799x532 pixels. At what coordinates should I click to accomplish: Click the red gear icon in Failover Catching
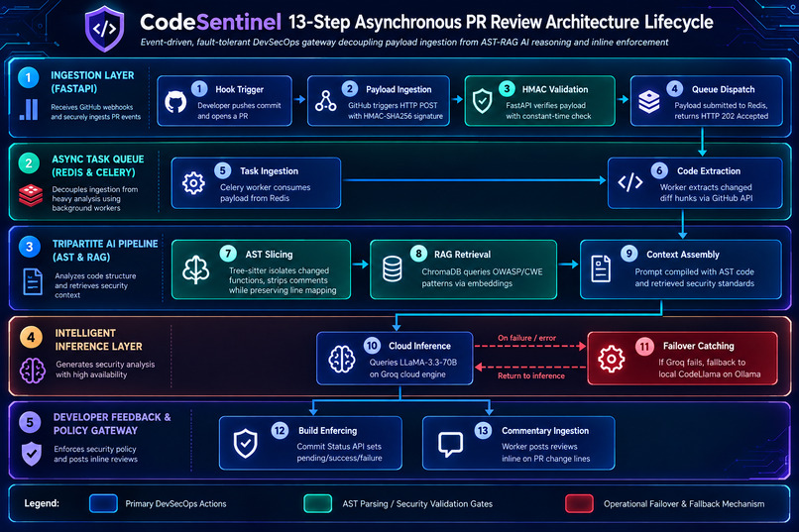611,359
